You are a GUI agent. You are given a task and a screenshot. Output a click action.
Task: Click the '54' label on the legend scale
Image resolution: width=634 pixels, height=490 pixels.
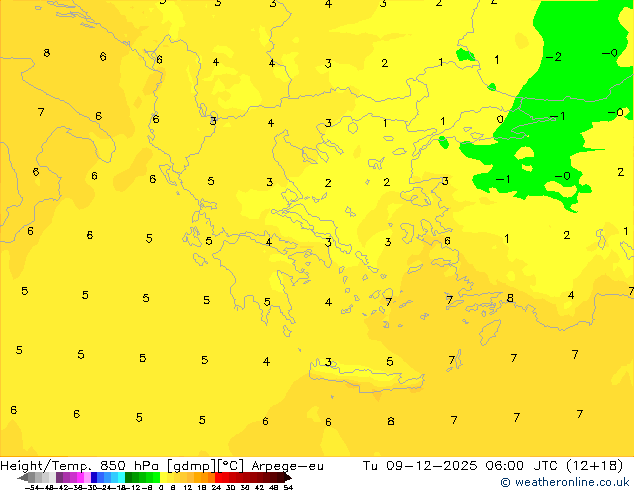(288, 487)
